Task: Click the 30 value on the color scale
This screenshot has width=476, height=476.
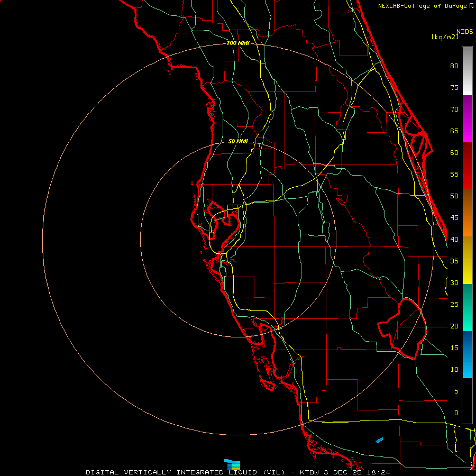Action: coord(454,283)
